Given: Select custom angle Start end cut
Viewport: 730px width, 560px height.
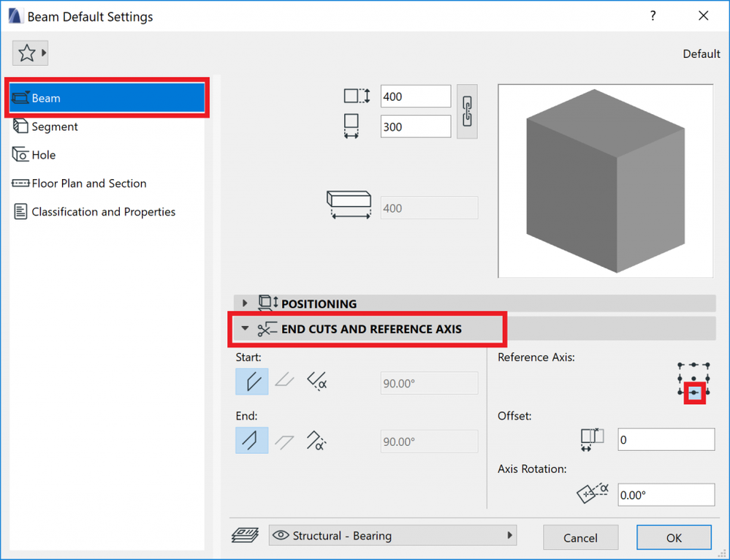Looking at the screenshot, I should pyautogui.click(x=317, y=381).
